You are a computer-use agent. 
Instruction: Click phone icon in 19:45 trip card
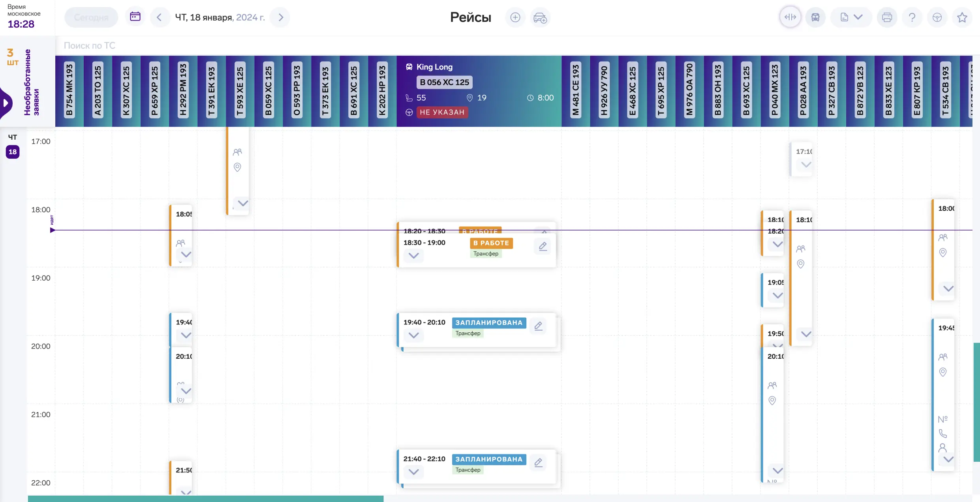pos(942,433)
